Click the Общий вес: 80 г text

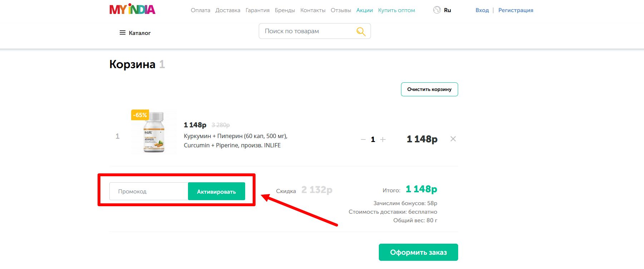tap(415, 220)
